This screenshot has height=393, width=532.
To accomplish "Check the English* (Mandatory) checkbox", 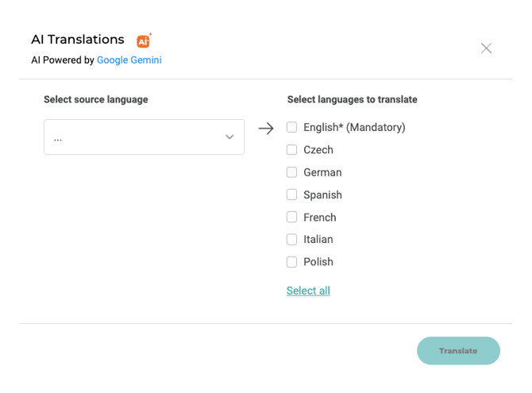I will (292, 127).
